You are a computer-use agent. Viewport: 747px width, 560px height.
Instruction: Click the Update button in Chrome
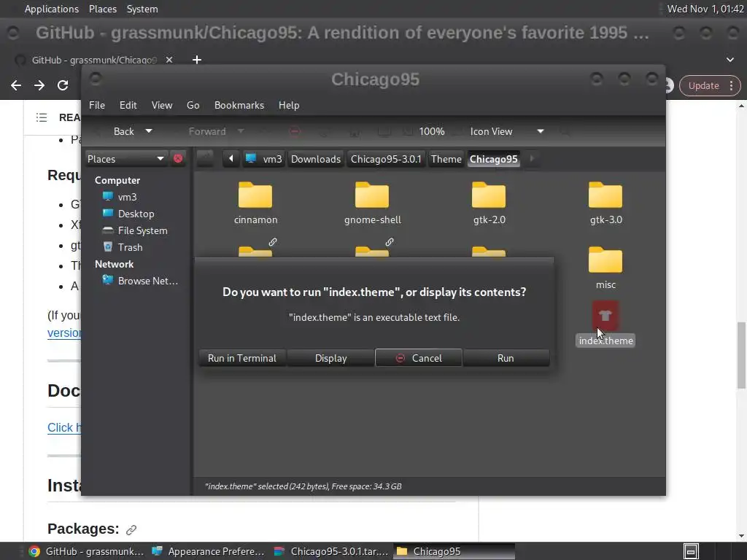[x=703, y=86]
